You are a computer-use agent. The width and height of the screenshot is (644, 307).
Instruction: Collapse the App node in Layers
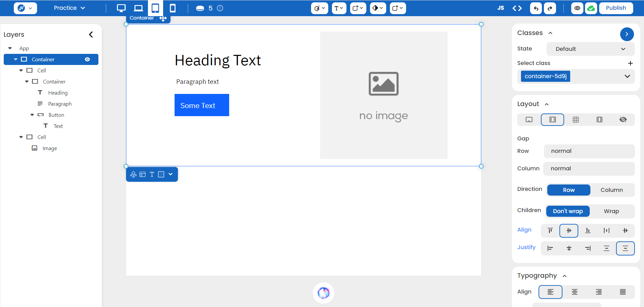tap(10, 48)
